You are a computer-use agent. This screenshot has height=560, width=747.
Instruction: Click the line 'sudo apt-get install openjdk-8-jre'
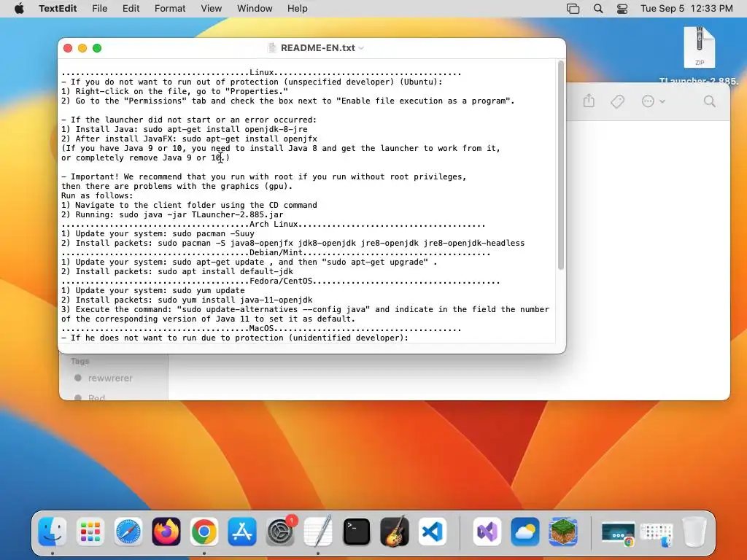tap(185, 129)
